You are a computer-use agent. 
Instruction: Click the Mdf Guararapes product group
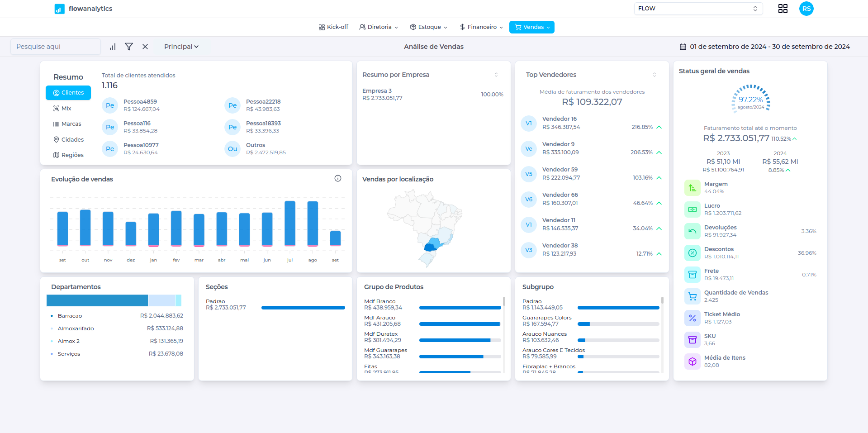(x=432, y=353)
